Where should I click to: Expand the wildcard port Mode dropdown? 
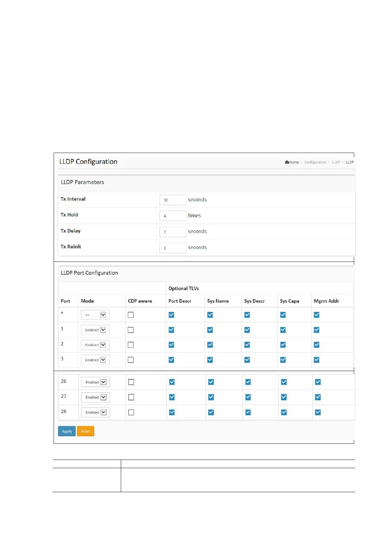point(95,315)
